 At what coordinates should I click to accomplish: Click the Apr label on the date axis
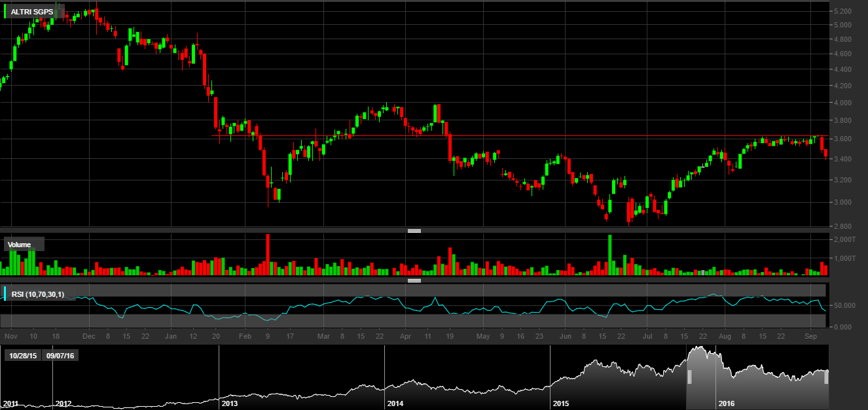point(405,336)
